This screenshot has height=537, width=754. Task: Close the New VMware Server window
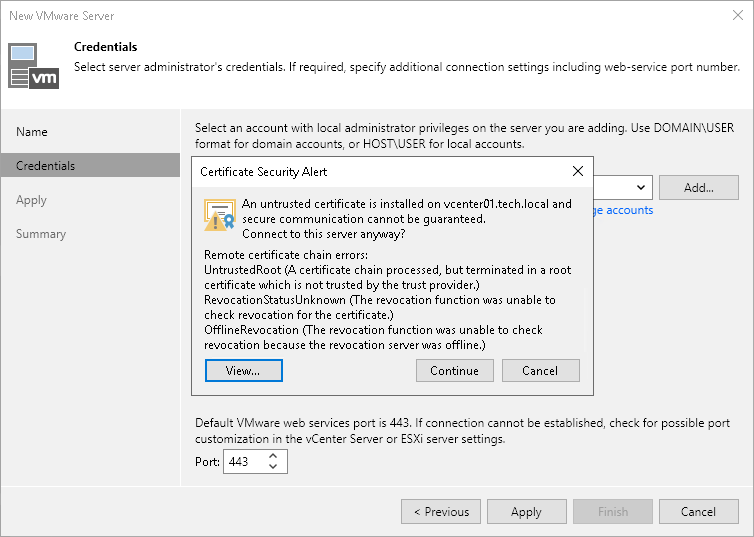click(738, 15)
